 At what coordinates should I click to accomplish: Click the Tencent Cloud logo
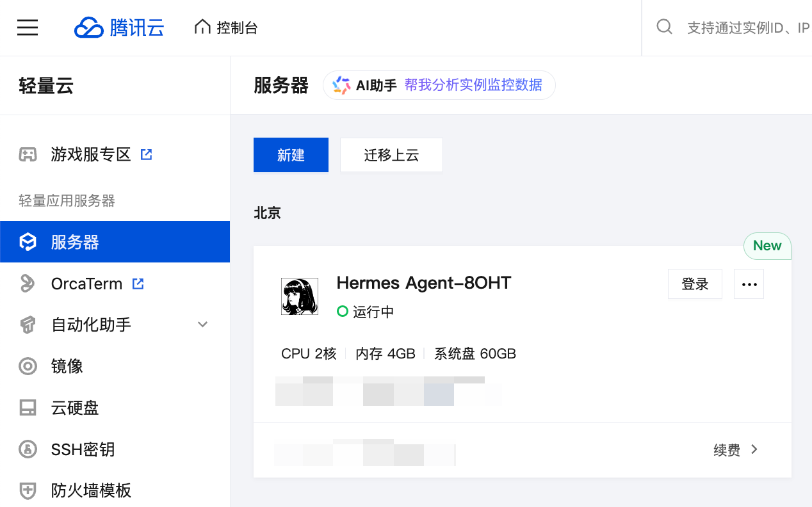(x=118, y=27)
